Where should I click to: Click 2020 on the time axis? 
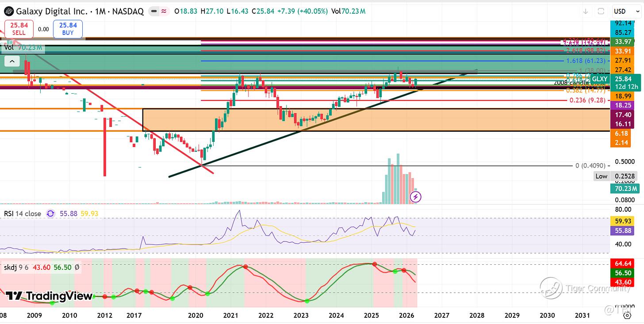(x=195, y=315)
